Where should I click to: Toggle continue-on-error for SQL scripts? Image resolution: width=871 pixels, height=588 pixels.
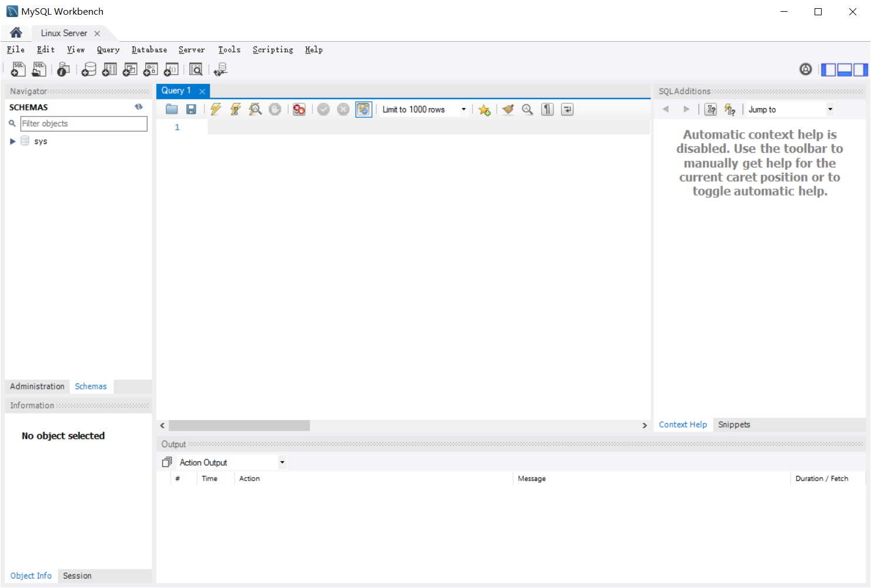coord(299,109)
